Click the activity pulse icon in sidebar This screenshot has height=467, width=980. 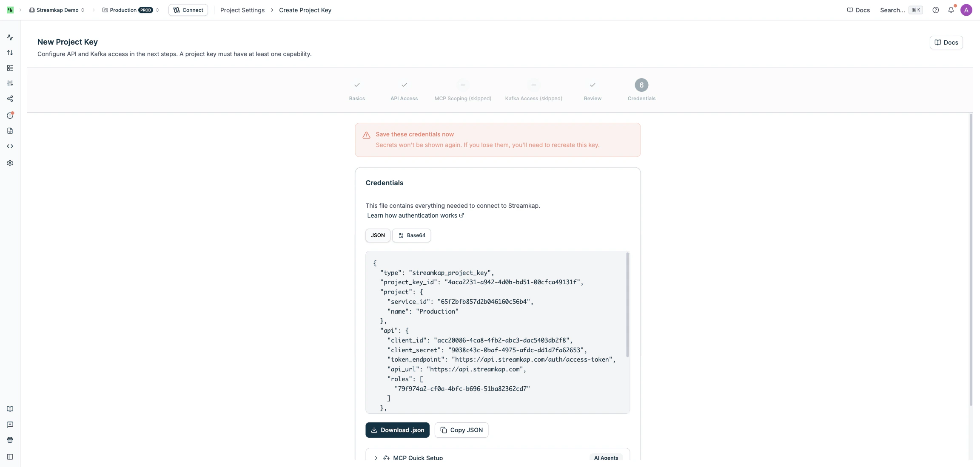pyautogui.click(x=10, y=37)
